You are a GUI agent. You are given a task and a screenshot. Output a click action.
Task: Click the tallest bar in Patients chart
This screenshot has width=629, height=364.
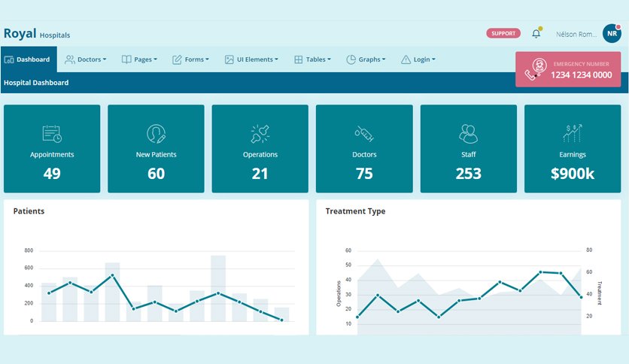[x=218, y=288]
